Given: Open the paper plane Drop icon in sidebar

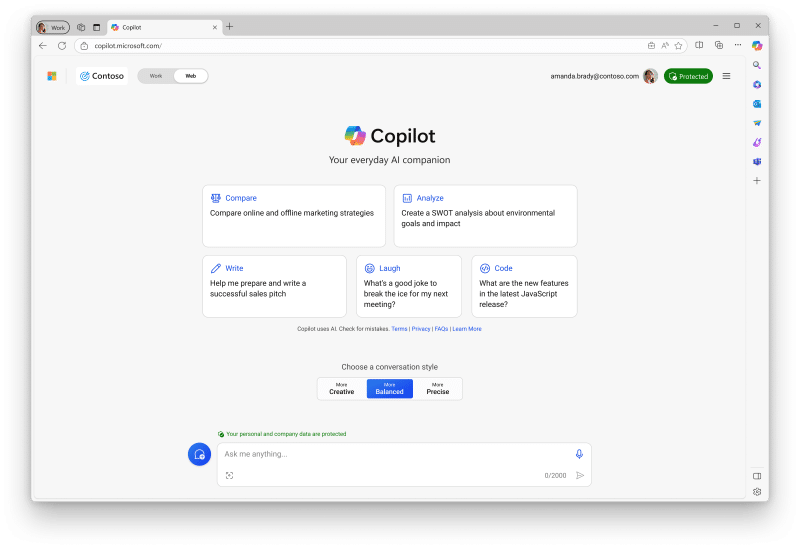Looking at the screenshot, I should pyautogui.click(x=757, y=123).
